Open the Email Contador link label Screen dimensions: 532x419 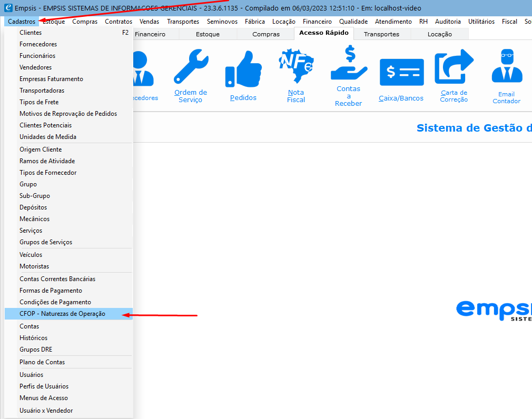pos(507,97)
